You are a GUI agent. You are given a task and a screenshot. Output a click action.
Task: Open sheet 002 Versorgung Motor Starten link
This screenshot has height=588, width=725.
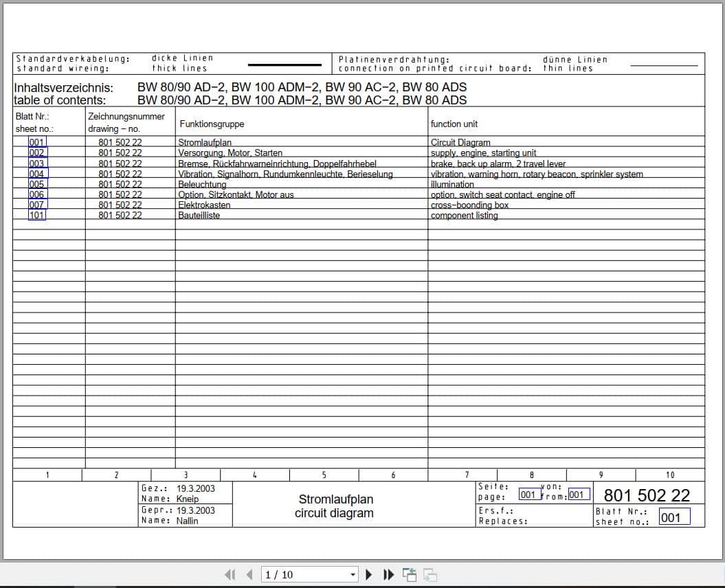(x=36, y=152)
